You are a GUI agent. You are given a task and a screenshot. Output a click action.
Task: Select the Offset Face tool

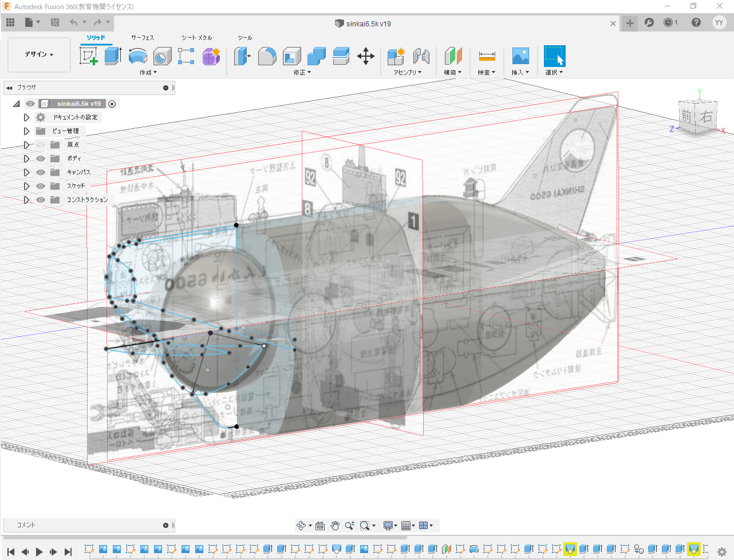tap(341, 56)
